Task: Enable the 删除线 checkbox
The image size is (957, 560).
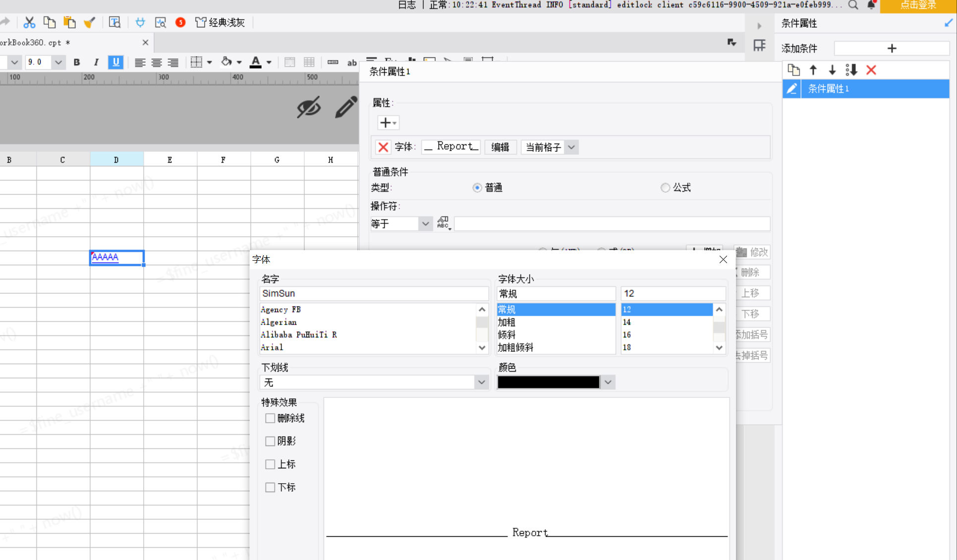Action: (x=270, y=418)
